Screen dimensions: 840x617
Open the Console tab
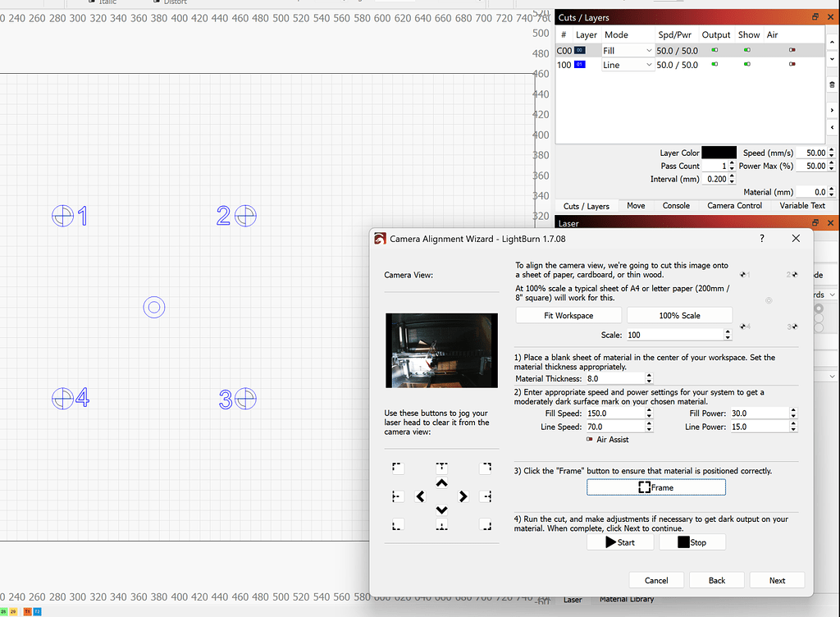click(676, 205)
